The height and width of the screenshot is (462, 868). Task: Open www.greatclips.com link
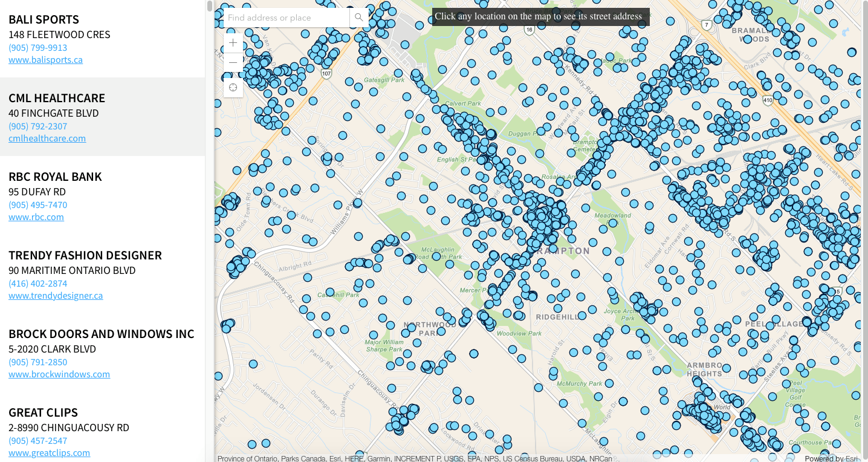tap(49, 453)
